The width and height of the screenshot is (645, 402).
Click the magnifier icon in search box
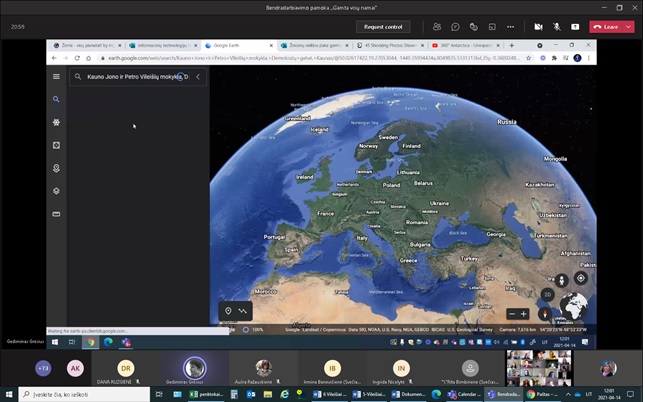click(x=78, y=77)
